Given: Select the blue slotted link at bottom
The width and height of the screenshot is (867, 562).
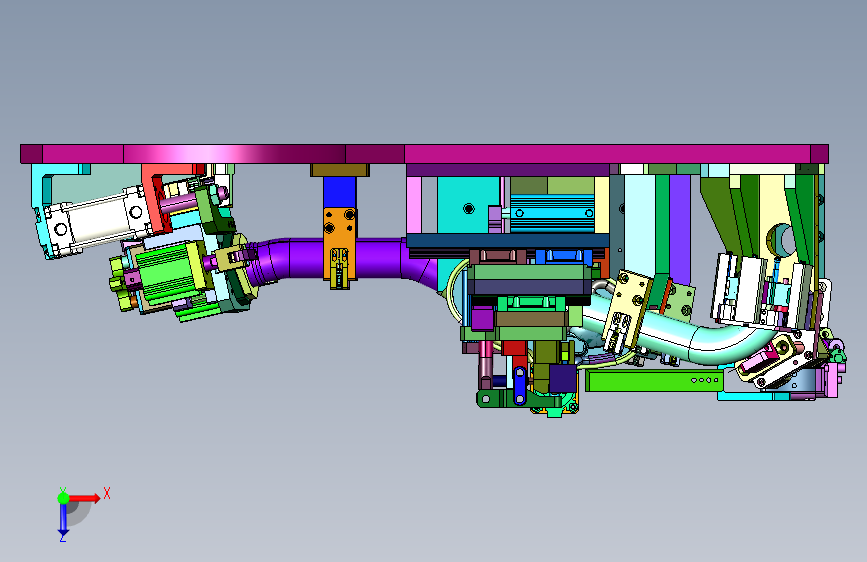Looking at the screenshot, I should [x=519, y=386].
